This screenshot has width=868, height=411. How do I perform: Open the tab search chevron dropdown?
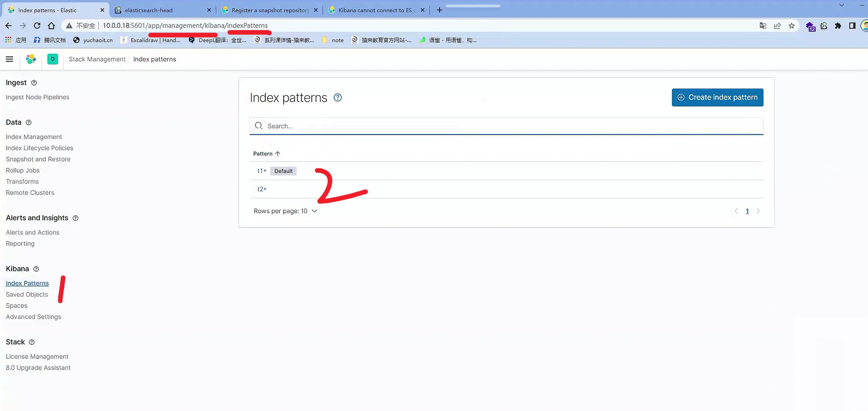841,5
